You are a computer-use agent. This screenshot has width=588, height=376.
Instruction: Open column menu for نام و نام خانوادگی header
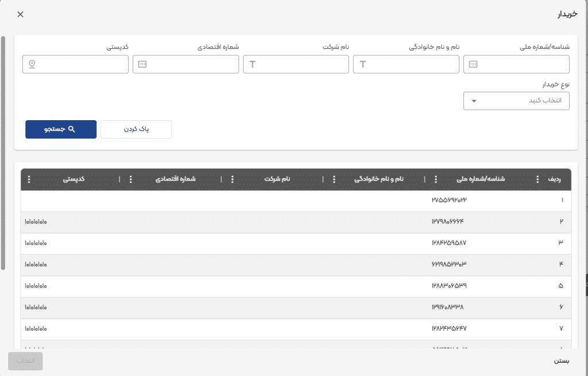tap(334, 179)
